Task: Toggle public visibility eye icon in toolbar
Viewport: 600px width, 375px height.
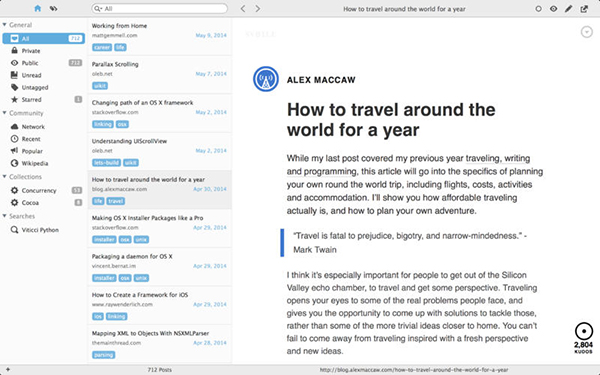Action: 553,8
